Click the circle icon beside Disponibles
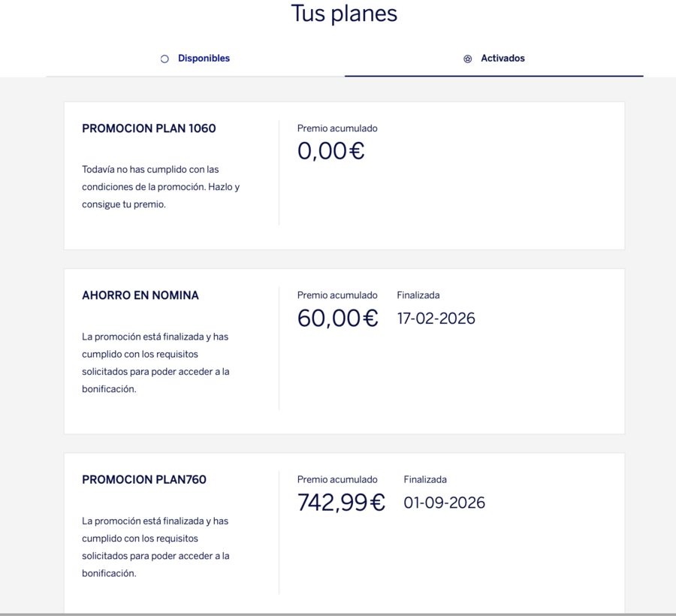 point(164,59)
